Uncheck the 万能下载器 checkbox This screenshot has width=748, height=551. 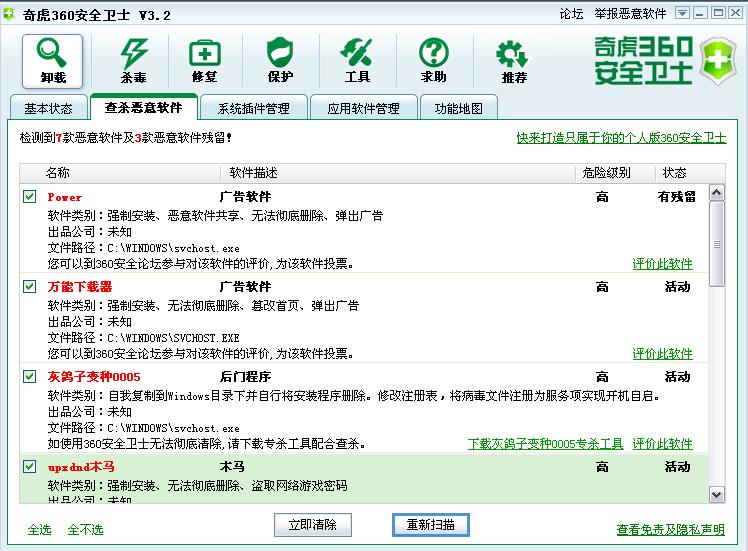click(x=30, y=286)
